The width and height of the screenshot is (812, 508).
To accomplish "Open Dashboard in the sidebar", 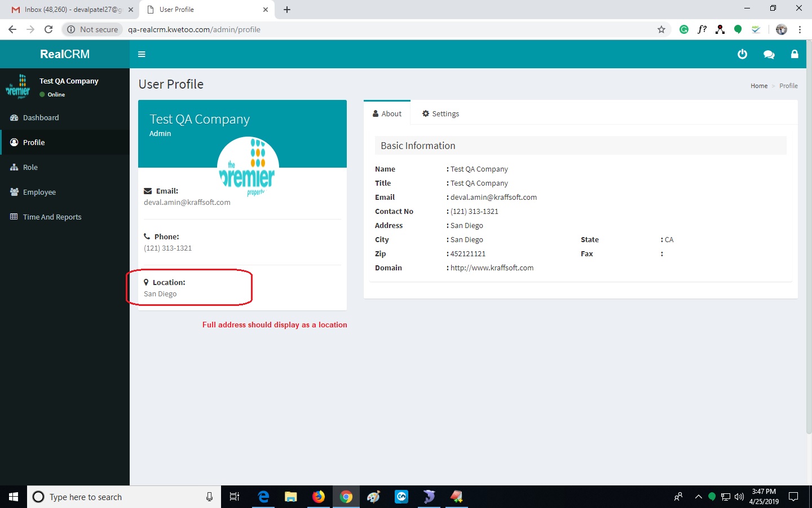I will [x=41, y=117].
